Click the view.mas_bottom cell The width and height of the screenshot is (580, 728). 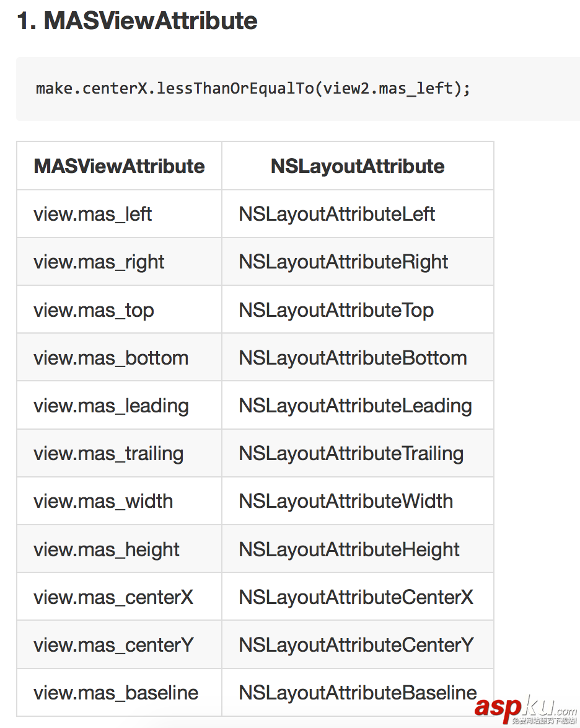point(111,358)
